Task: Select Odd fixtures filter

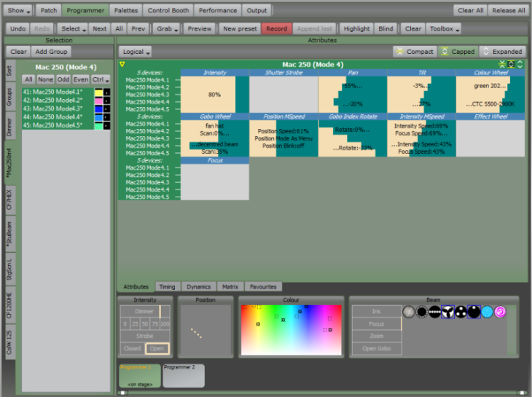Action: [63, 79]
